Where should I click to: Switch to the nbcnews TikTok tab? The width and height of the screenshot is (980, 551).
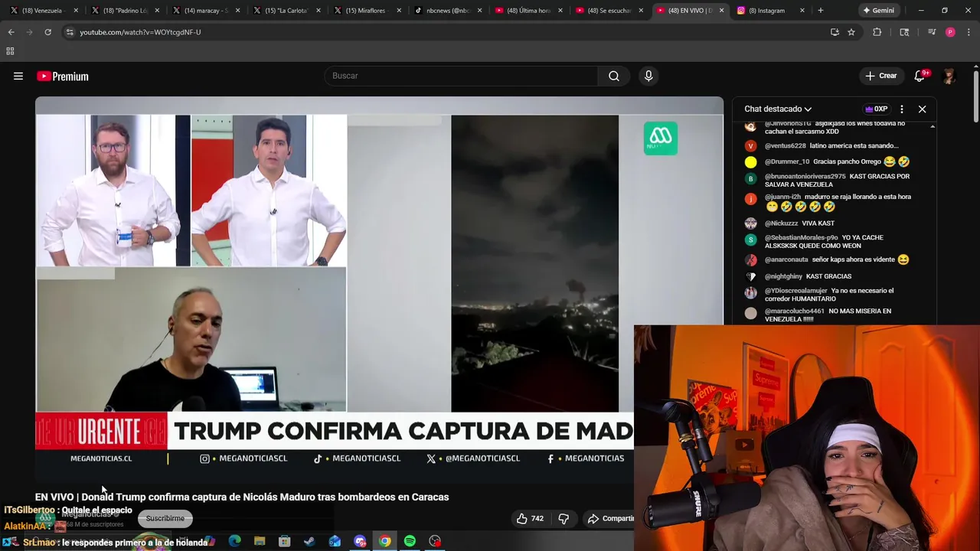pos(449,10)
